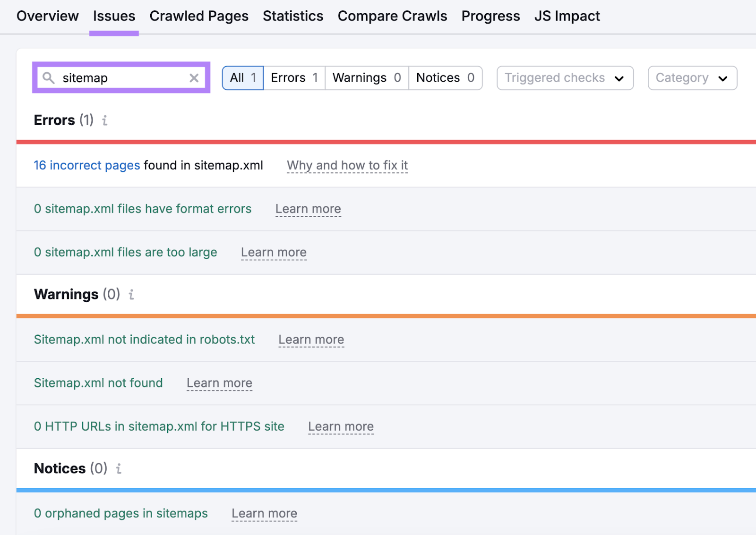Screen dimensions: 756x535
Task: Select the Notices filter
Action: point(445,77)
